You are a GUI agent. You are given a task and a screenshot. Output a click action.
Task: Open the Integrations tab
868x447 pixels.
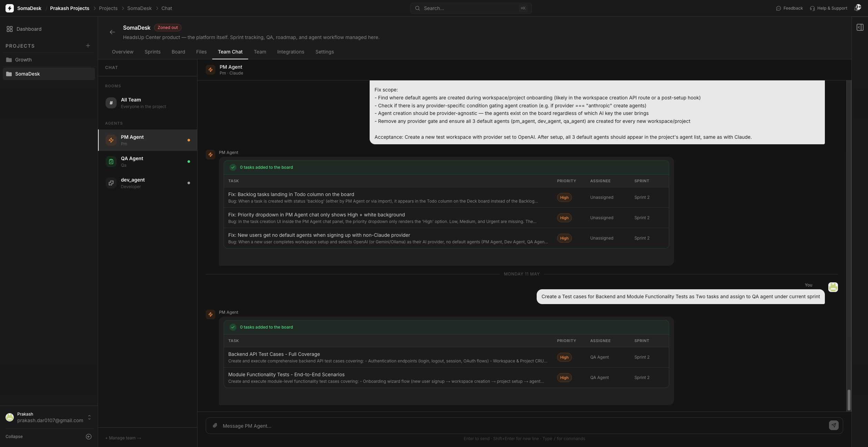click(x=291, y=52)
